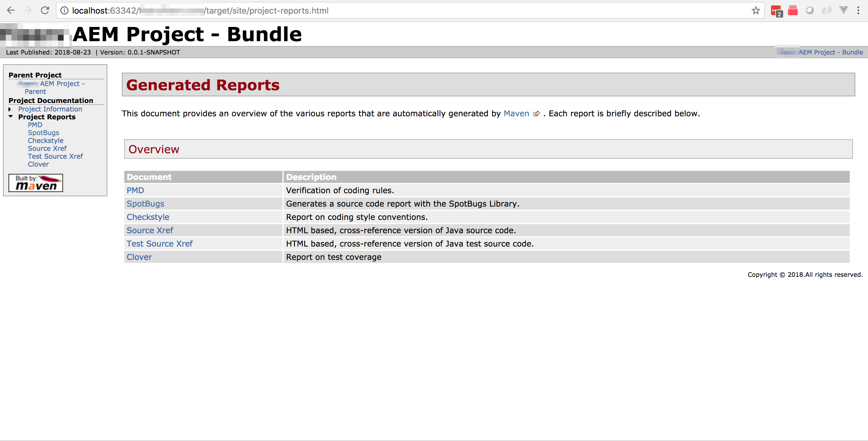Open Clover report from sidebar

[x=38, y=164]
